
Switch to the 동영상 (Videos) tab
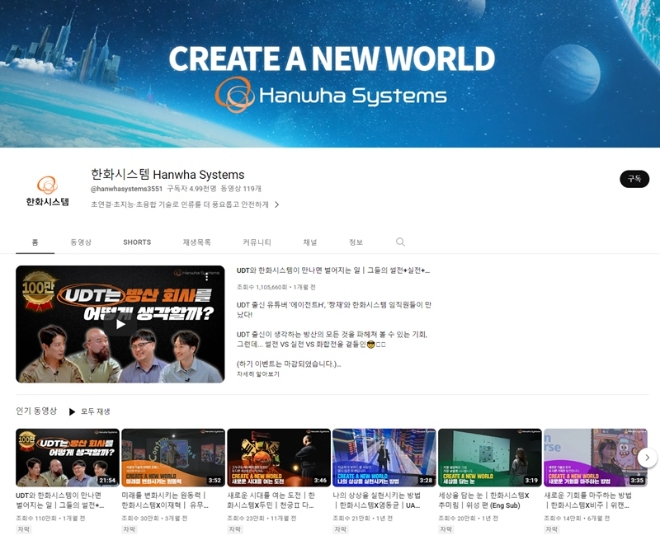[81, 242]
